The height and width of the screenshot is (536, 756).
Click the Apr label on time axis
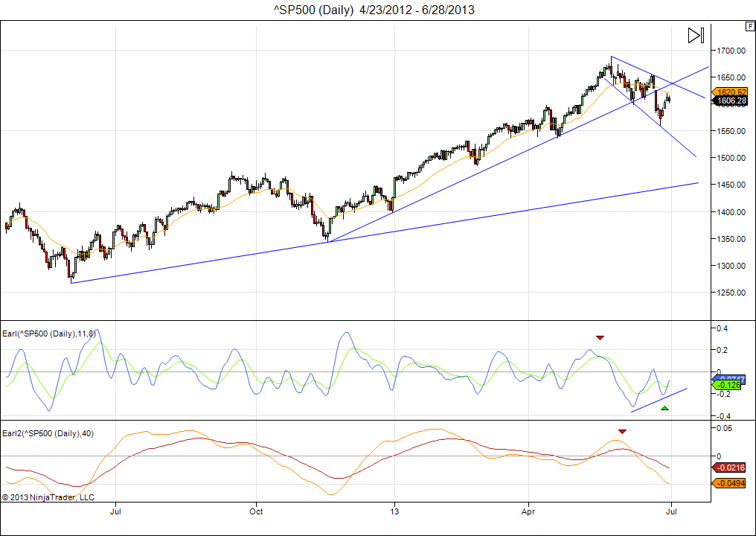click(x=528, y=511)
